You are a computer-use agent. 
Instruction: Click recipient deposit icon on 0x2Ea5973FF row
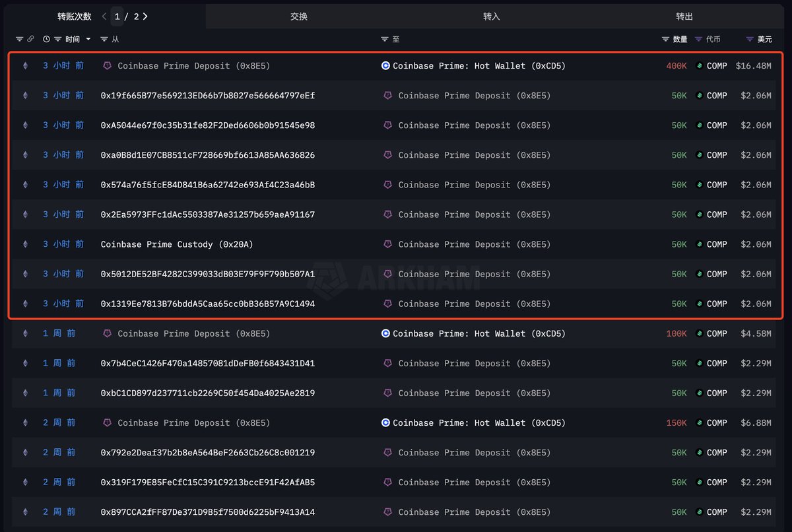coord(388,215)
